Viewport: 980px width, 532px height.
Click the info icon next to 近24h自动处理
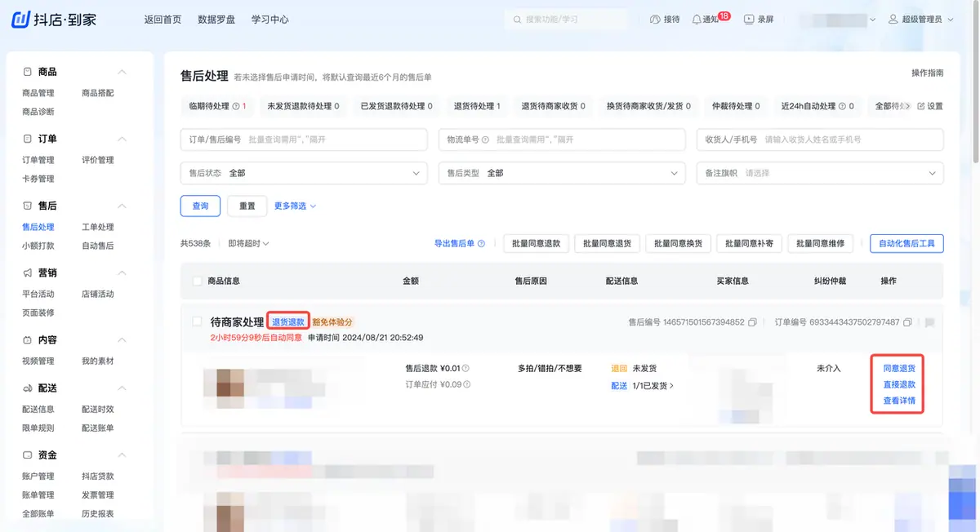tap(843, 106)
